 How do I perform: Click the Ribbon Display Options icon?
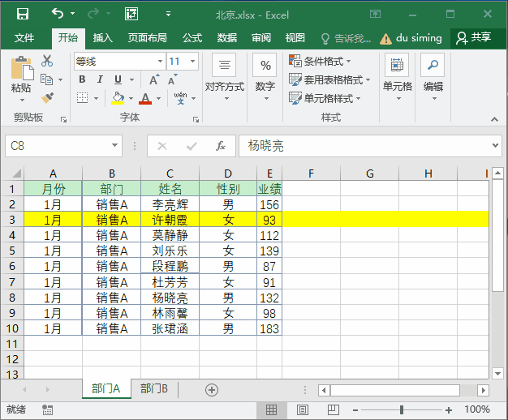click(x=375, y=14)
